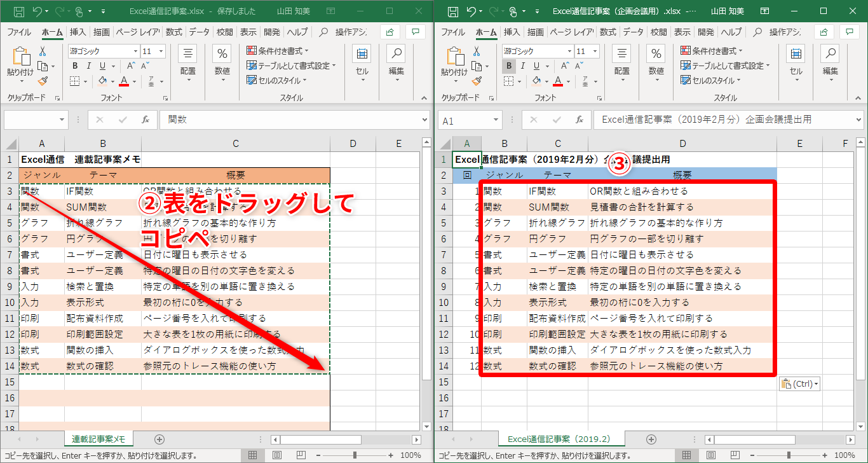Switch to the 数式 tab in 連載記事メモ workbook
The height and width of the screenshot is (463, 868).
coord(173,32)
